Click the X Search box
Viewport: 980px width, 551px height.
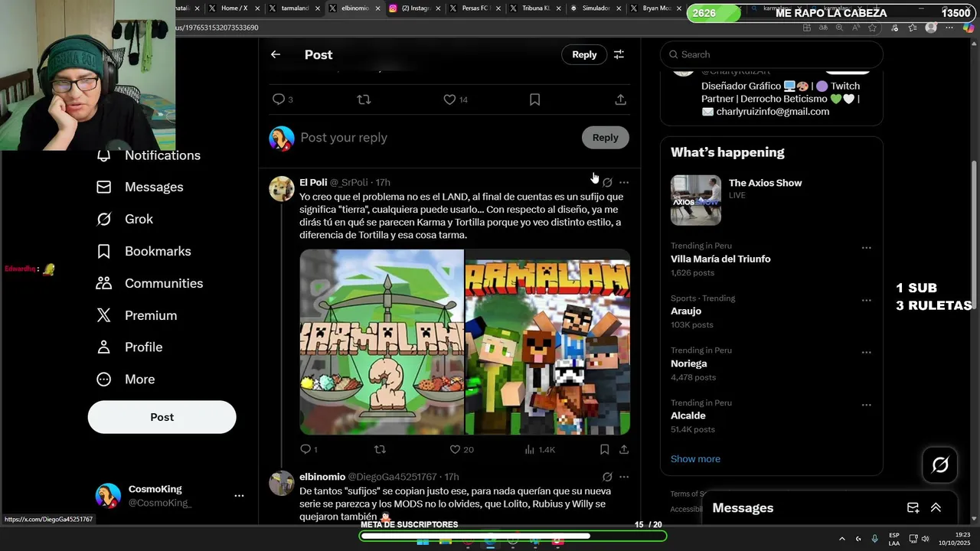[772, 54]
